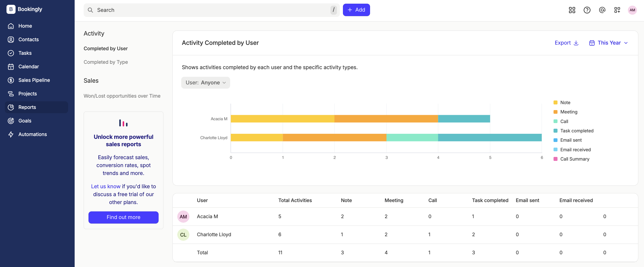This screenshot has width=644, height=267.
Task: Toggle Email received series in legend
Action: click(572, 150)
